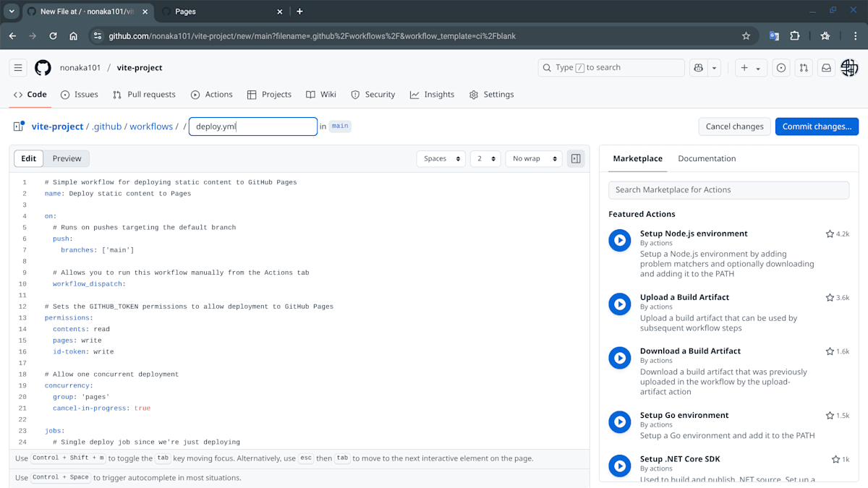868x488 pixels.
Task: Select the Marketplace panel tab
Action: click(637, 158)
